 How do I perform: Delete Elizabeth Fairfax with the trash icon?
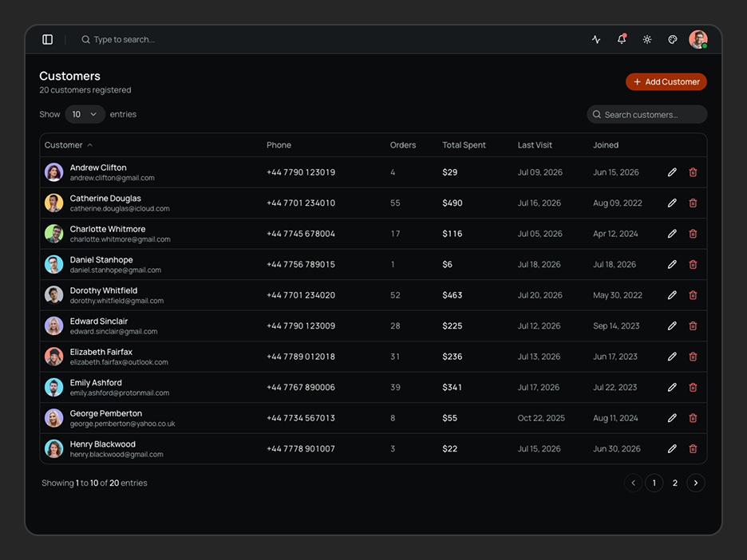(694, 357)
